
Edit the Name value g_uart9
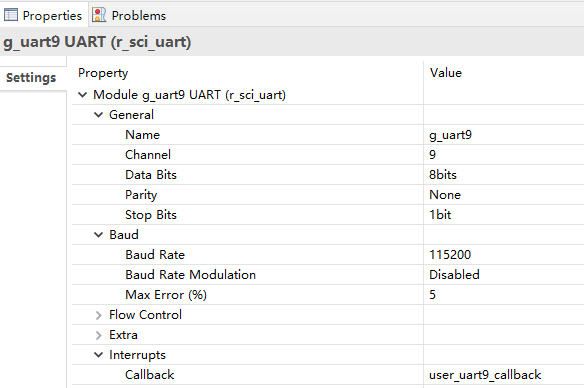pos(450,135)
